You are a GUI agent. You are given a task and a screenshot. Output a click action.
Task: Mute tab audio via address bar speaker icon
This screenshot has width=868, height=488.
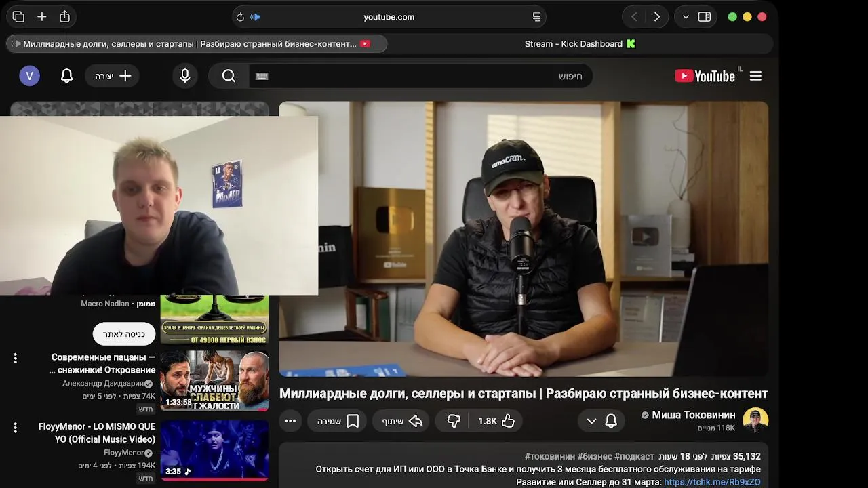pos(256,17)
